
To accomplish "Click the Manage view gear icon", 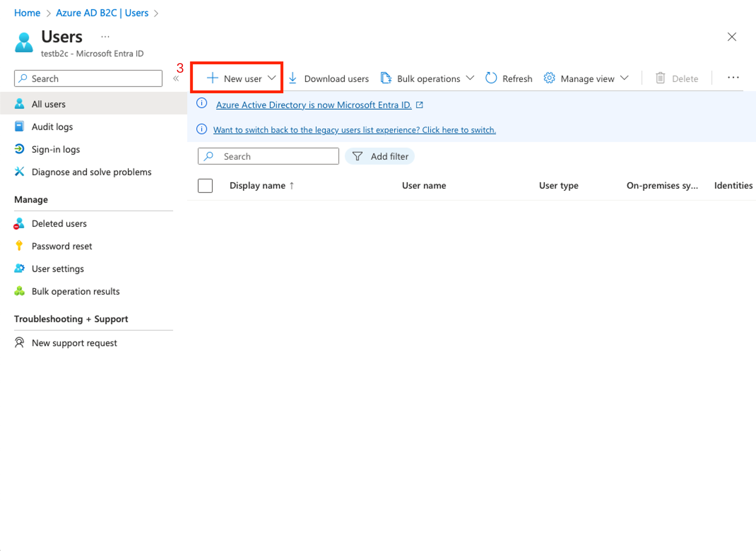I will click(549, 78).
